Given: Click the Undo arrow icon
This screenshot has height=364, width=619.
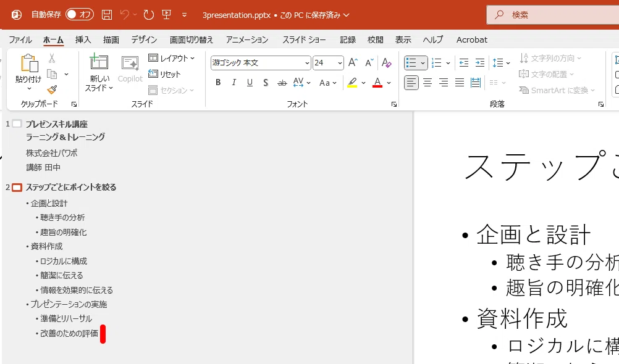Looking at the screenshot, I should (124, 15).
